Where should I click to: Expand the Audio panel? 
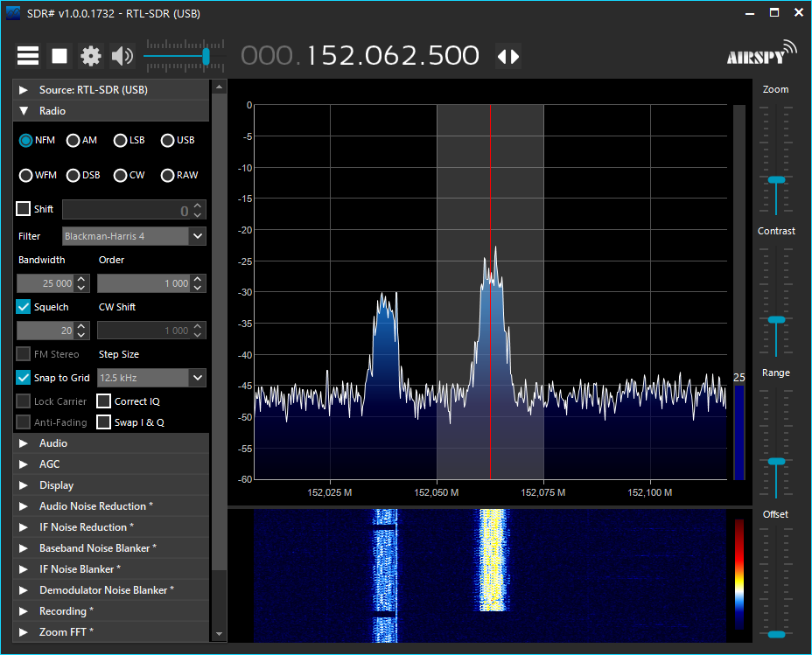tap(111, 443)
